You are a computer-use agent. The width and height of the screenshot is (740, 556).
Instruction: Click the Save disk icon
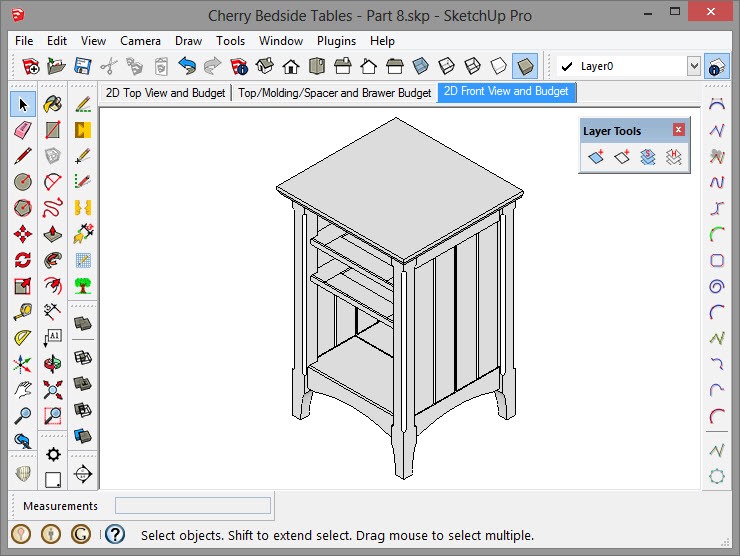click(x=83, y=67)
